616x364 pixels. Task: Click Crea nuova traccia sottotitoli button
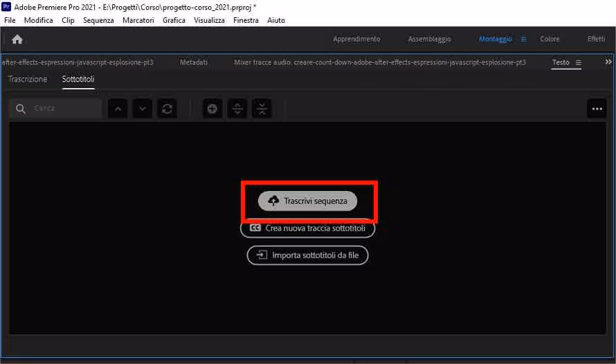tap(307, 228)
